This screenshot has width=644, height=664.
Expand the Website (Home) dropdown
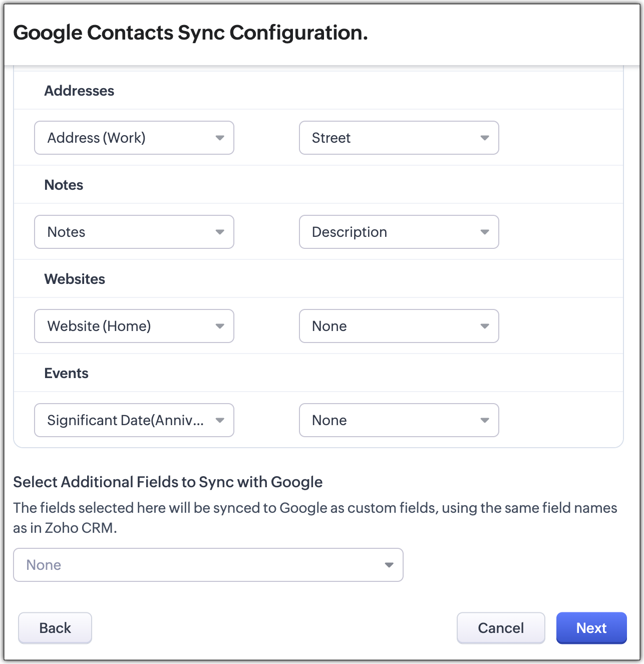pos(134,326)
